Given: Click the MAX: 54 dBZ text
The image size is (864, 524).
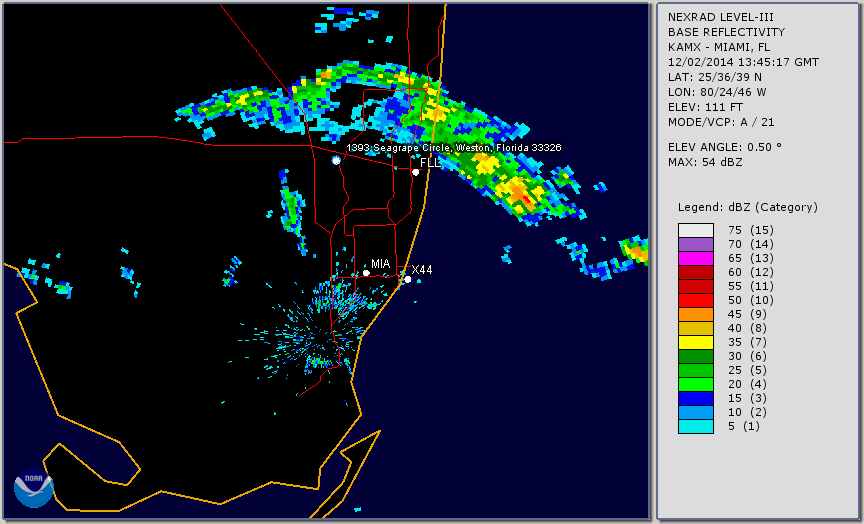Looking at the screenshot, I should pos(705,162).
